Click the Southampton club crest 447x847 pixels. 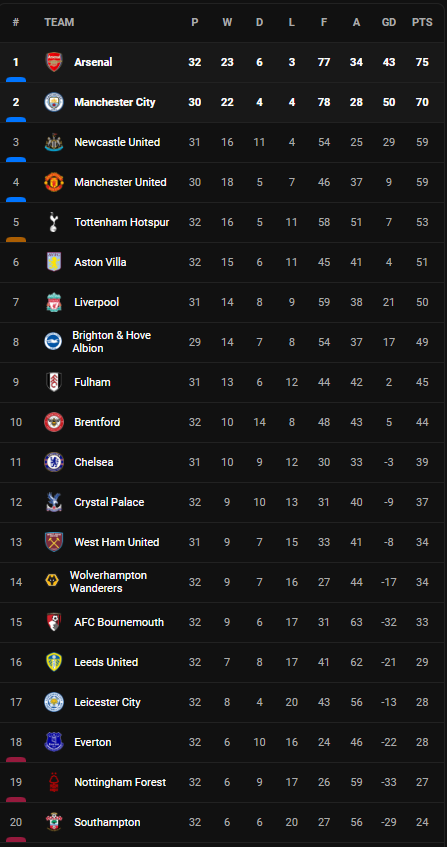pos(54,822)
